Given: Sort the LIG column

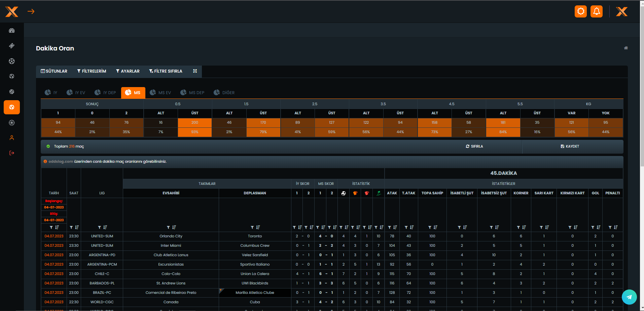Looking at the screenshot, I should point(105,228).
